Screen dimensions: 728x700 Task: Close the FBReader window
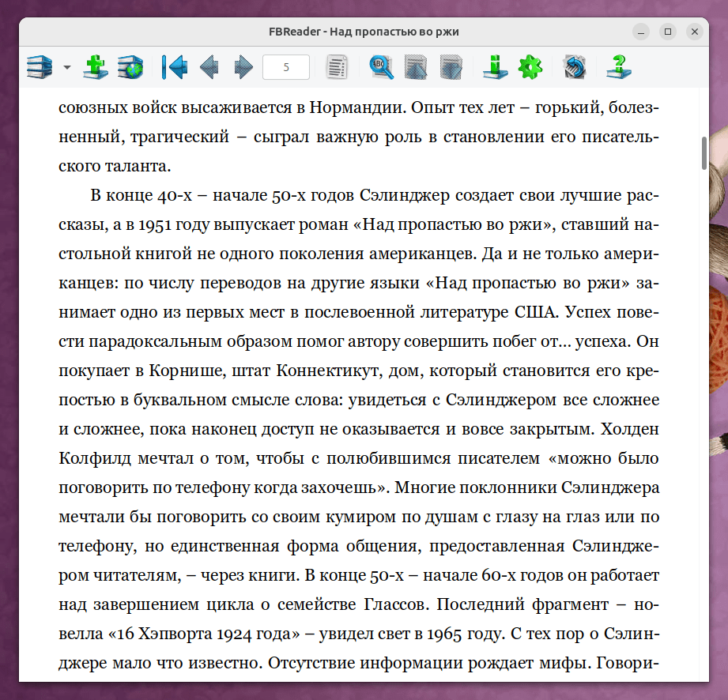pyautogui.click(x=695, y=32)
